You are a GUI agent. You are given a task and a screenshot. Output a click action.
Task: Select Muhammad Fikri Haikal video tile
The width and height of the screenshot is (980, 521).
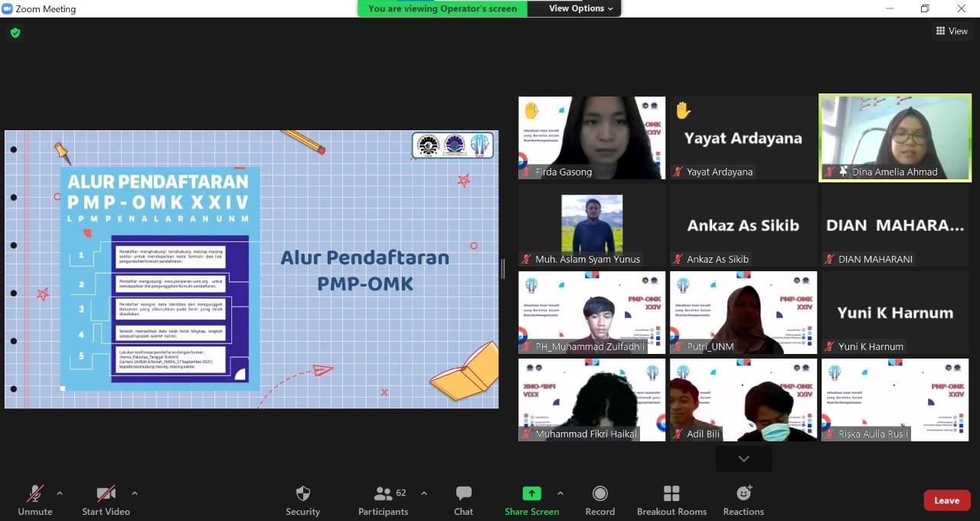[592, 400]
